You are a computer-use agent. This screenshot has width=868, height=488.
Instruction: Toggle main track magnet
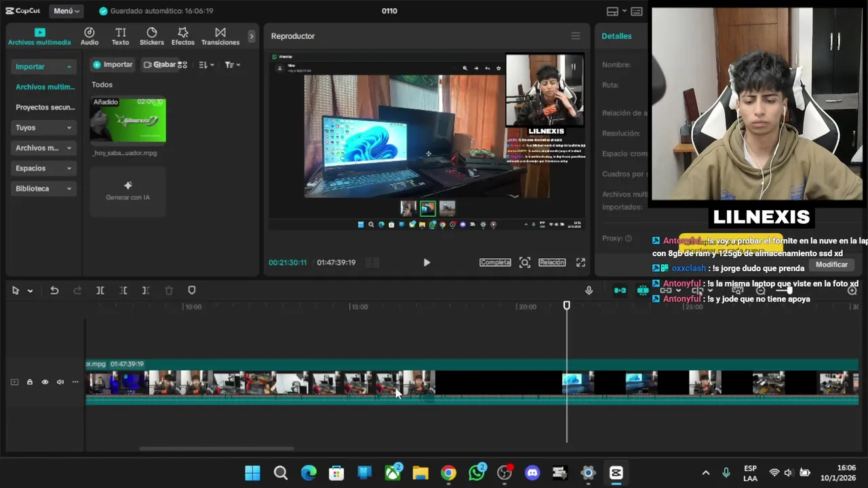pos(620,290)
